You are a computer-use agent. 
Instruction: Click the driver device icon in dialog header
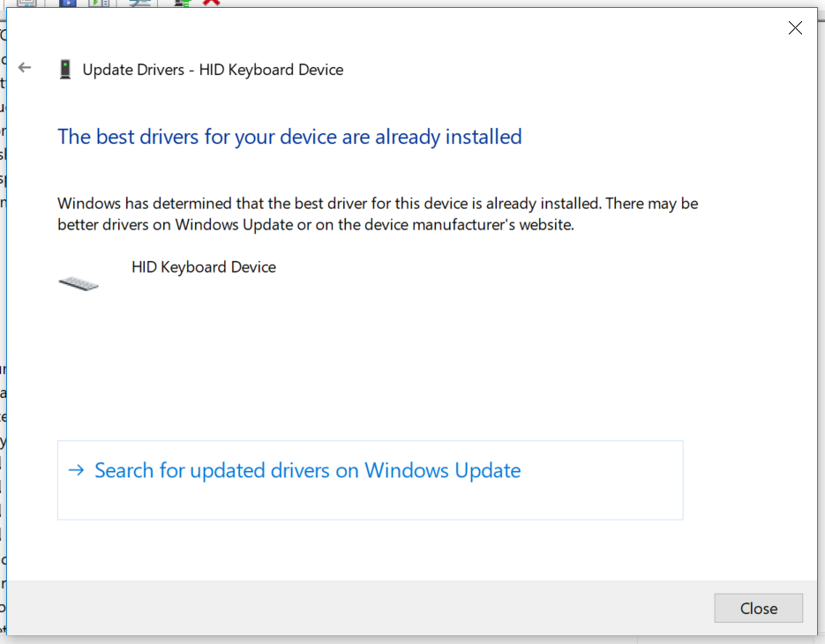coord(64,69)
